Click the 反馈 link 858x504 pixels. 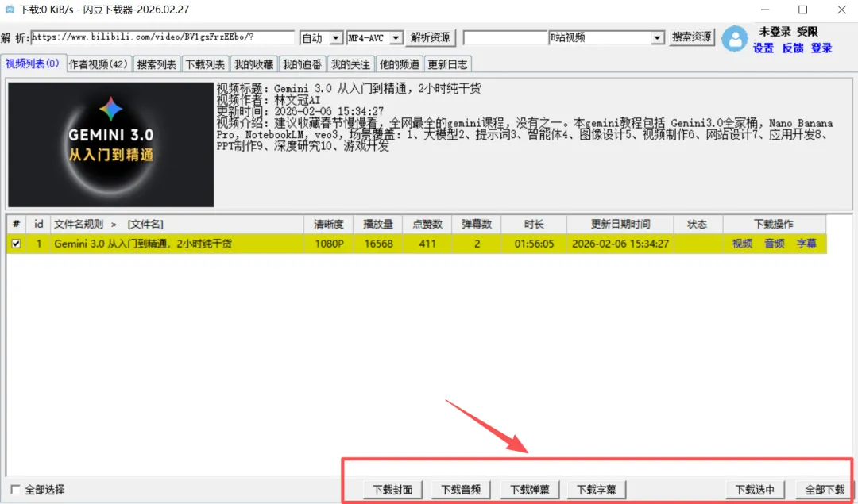click(793, 48)
